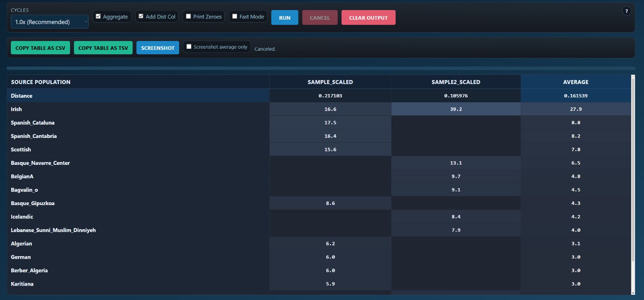Click the AVERAGE column header
This screenshot has height=300, width=644.
[575, 82]
